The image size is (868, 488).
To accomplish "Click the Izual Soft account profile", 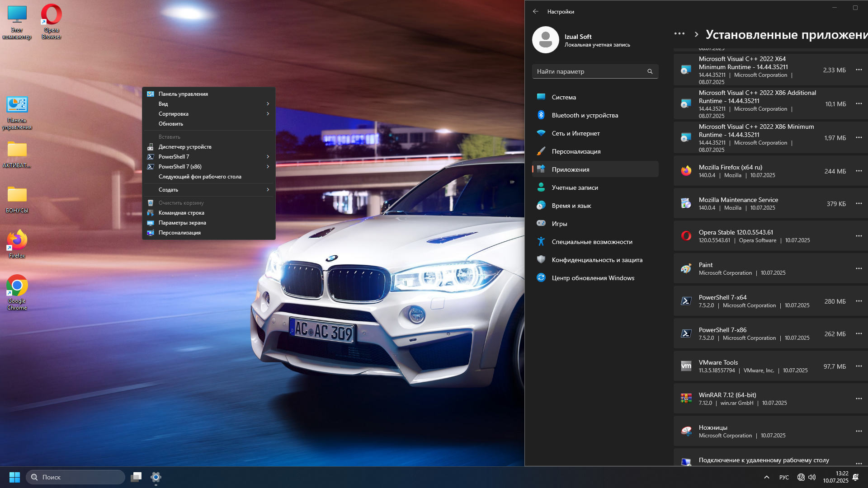I will coord(581,40).
